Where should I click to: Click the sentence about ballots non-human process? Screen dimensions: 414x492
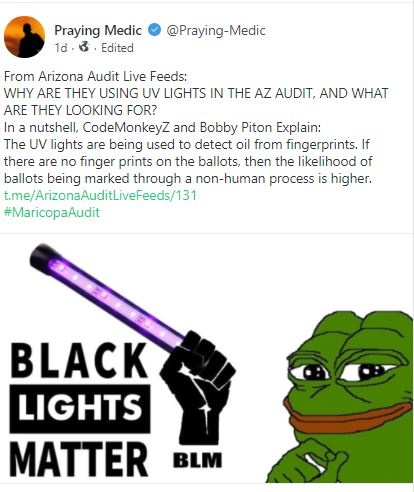coord(188,161)
